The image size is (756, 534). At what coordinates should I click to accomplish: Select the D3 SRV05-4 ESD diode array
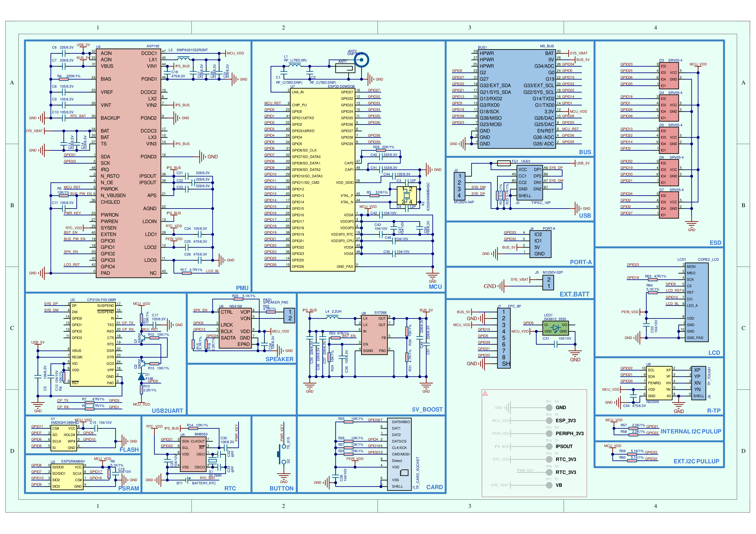(x=669, y=76)
